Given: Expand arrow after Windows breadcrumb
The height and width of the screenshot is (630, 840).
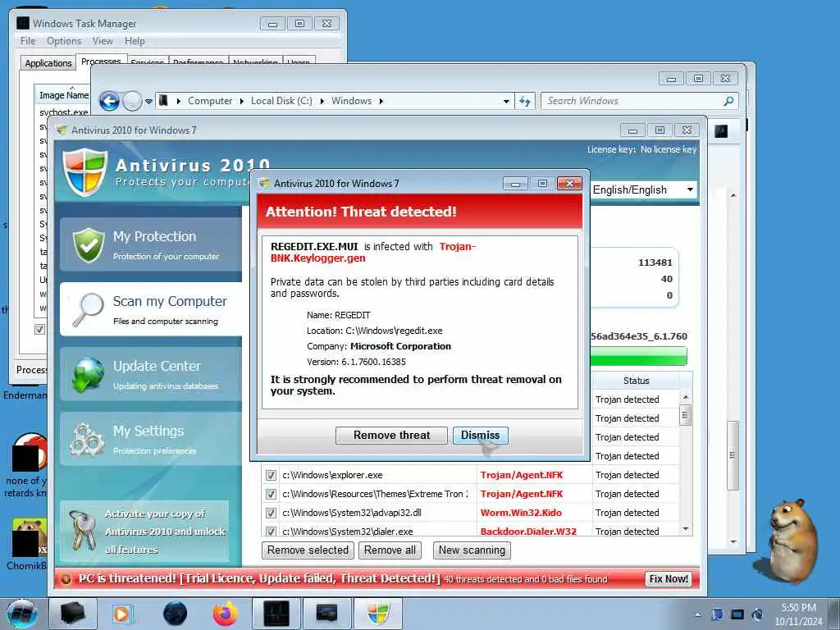Looking at the screenshot, I should point(381,101).
